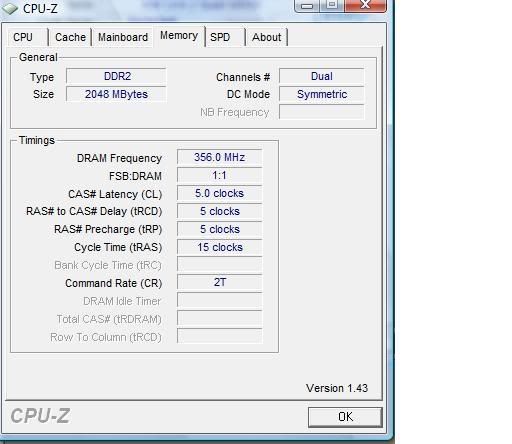512x444 pixels.
Task: Switch to the CPU tab
Action: tap(28, 37)
